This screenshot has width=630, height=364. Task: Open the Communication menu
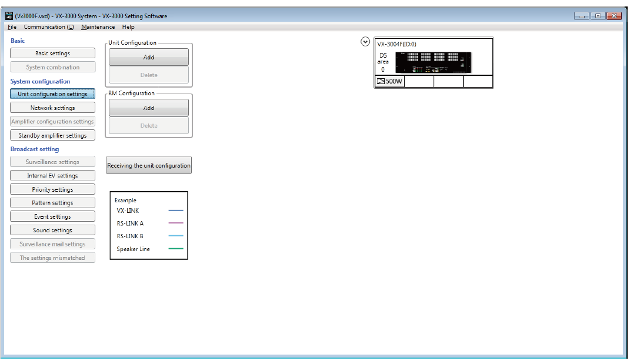click(49, 27)
